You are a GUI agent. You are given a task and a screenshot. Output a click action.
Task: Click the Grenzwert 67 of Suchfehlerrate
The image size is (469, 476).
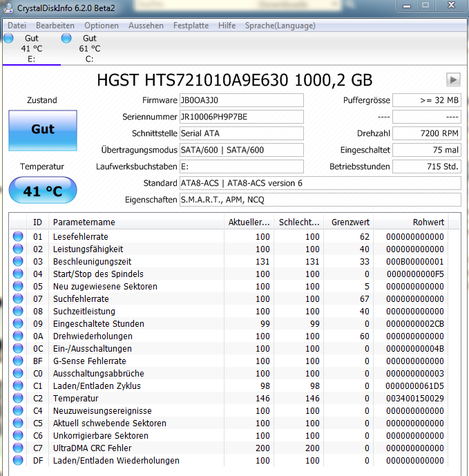(x=364, y=298)
